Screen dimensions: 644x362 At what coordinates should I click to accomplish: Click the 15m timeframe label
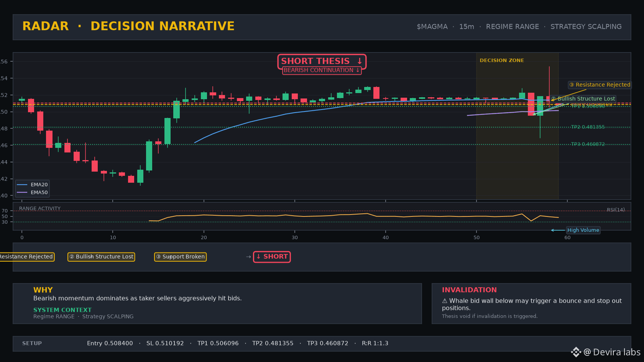tap(467, 27)
